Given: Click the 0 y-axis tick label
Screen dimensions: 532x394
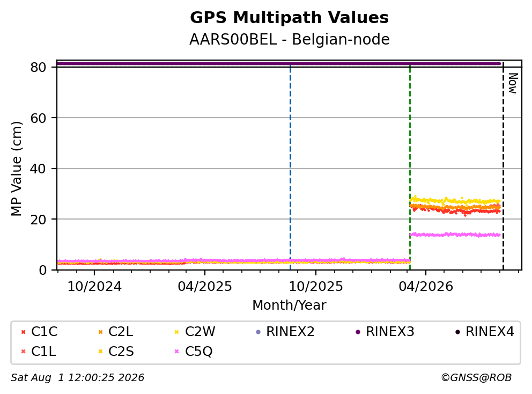Looking at the screenshot, I should click(x=42, y=270).
